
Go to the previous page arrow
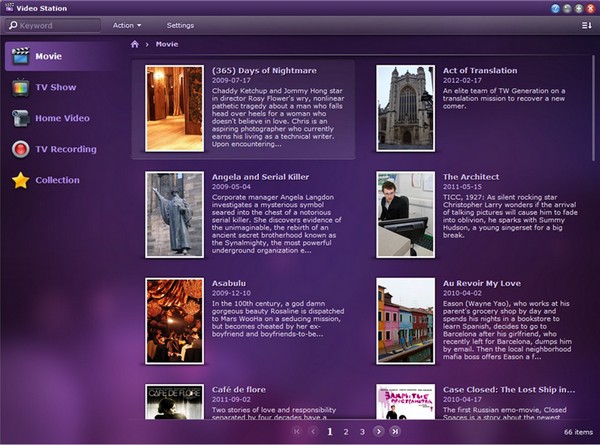pos(313,432)
